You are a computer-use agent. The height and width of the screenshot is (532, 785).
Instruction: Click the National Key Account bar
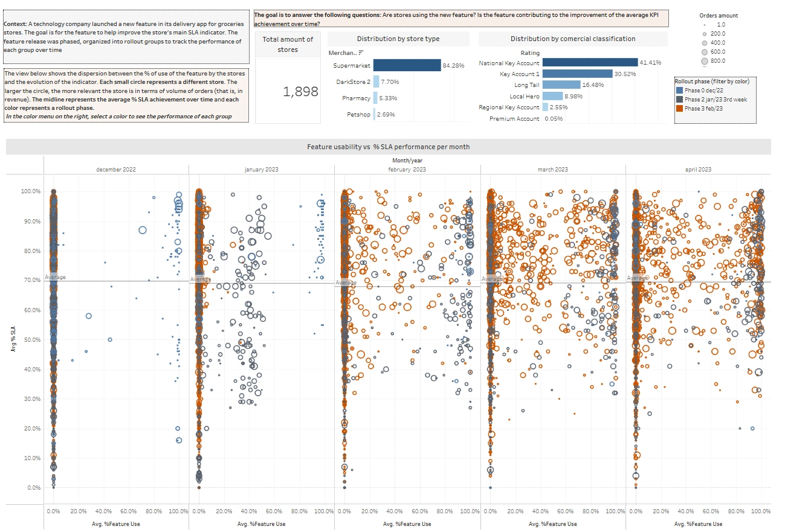pyautogui.click(x=590, y=62)
